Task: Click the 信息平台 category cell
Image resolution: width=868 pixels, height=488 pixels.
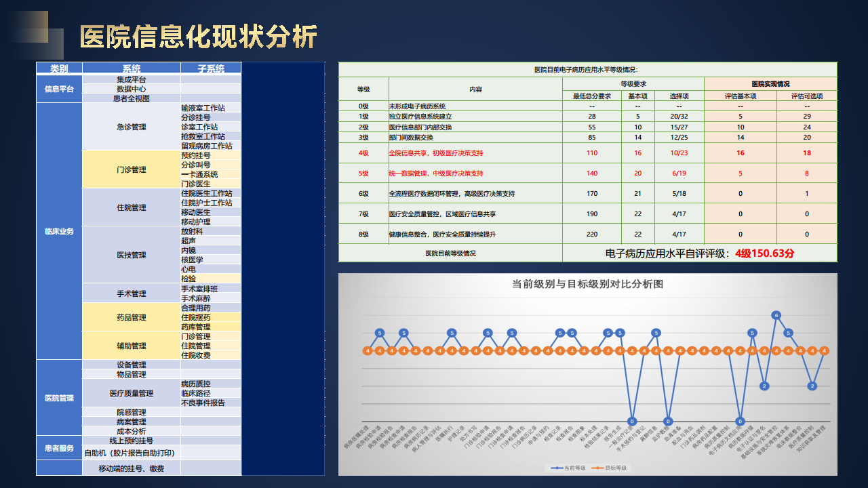Action: tap(59, 89)
